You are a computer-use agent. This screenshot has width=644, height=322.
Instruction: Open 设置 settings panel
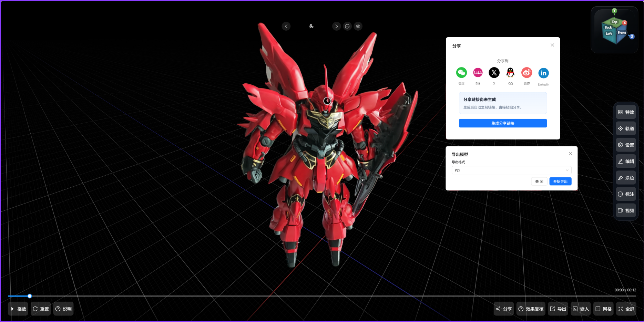click(x=626, y=145)
